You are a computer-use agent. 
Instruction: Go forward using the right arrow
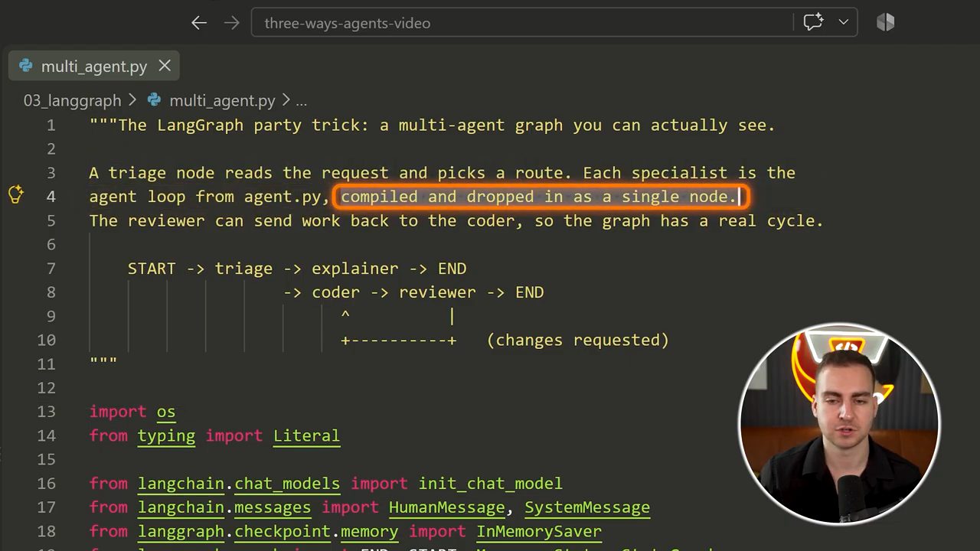point(231,23)
